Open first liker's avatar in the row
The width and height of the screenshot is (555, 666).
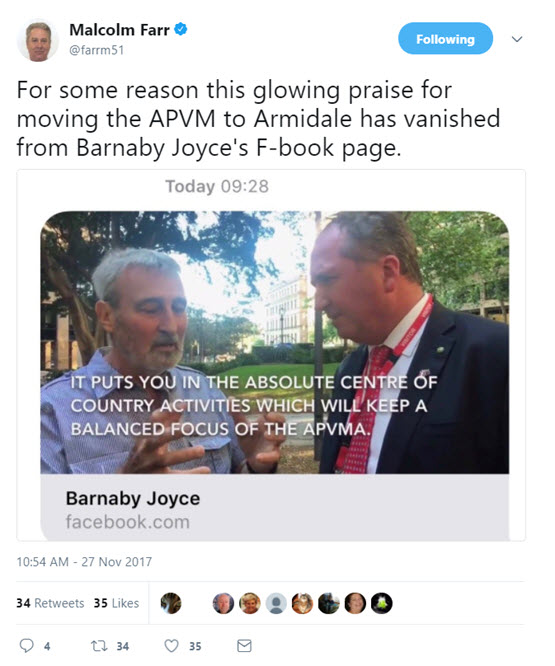pos(171,603)
